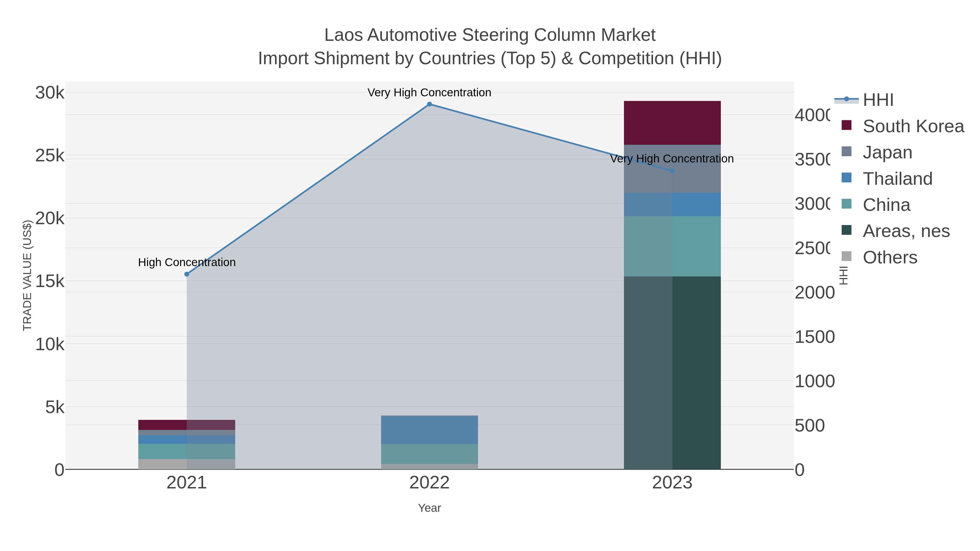Click the 'Import Shipment by Countries' subtitle line
Image resolution: width=980 pixels, height=551 pixels.
490,59
